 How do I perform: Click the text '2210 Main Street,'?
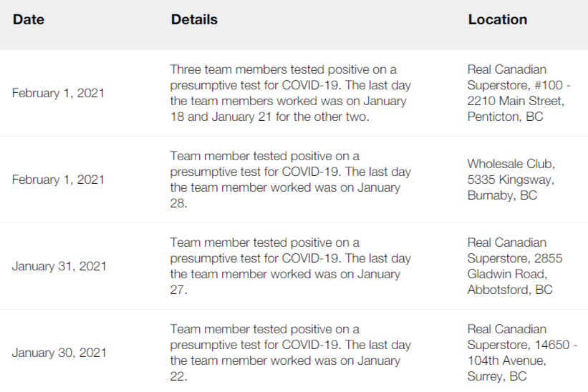[516, 101]
